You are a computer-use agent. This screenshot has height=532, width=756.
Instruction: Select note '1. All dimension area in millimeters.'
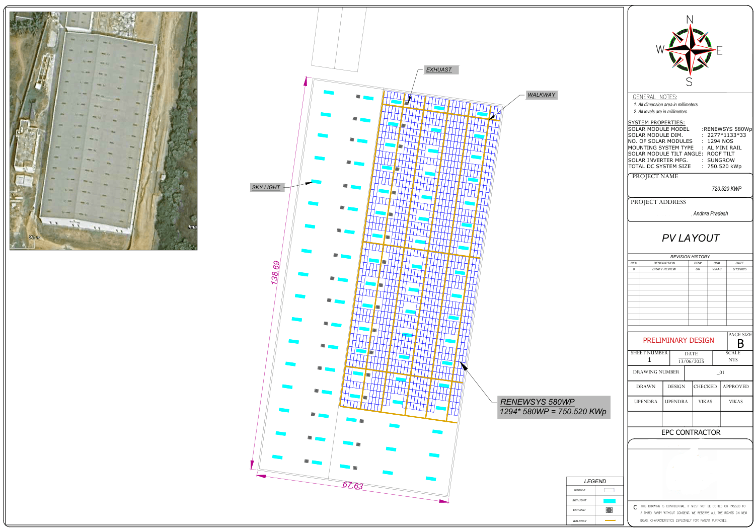click(666, 105)
